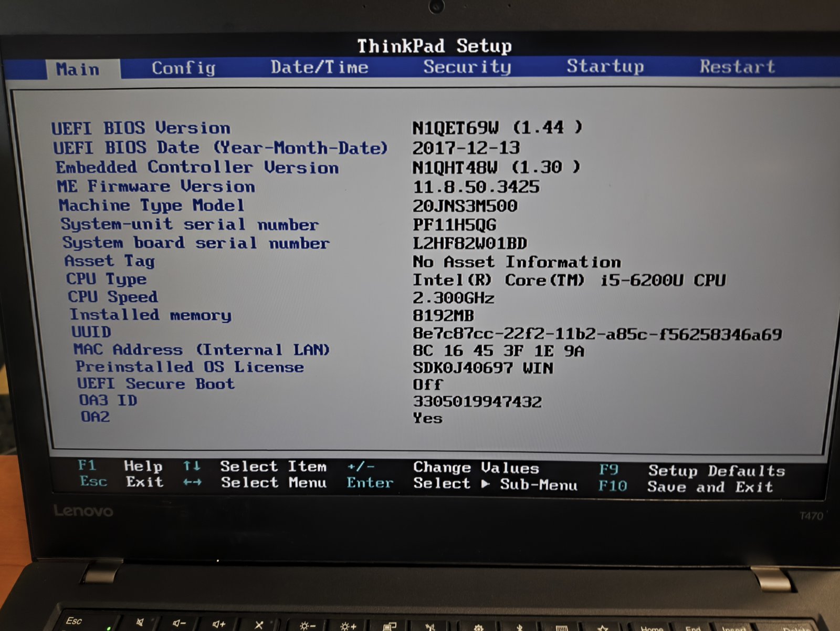Select the OA2 value Yes

[x=427, y=418]
